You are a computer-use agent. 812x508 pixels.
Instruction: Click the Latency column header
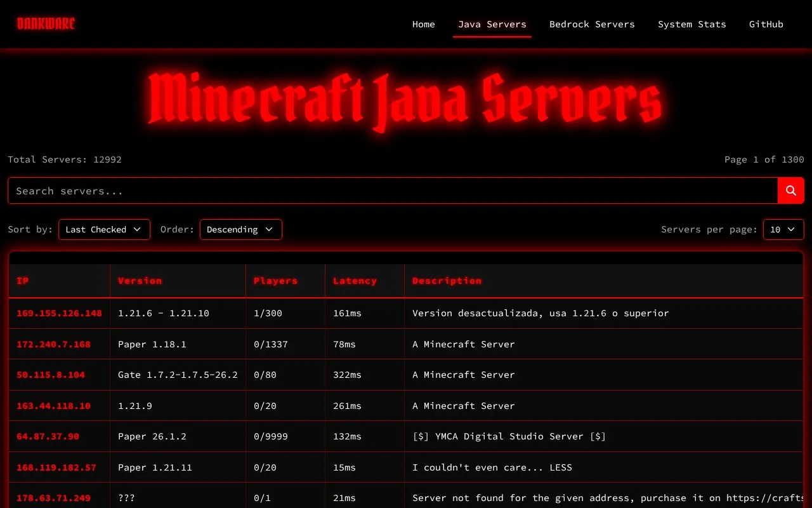coord(365,281)
